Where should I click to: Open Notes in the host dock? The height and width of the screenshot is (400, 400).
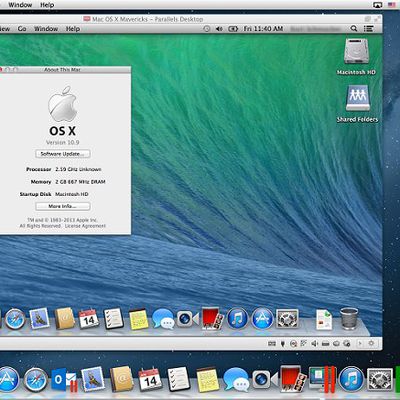tap(207, 380)
